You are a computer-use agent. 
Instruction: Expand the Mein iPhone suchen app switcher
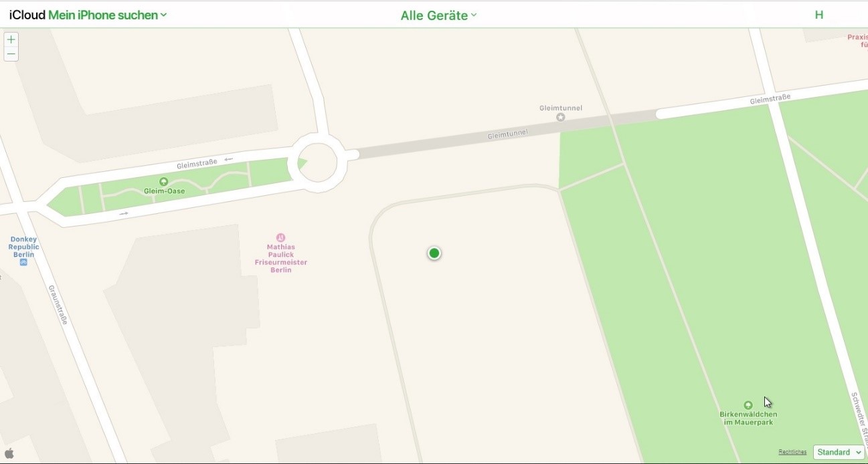tap(107, 15)
